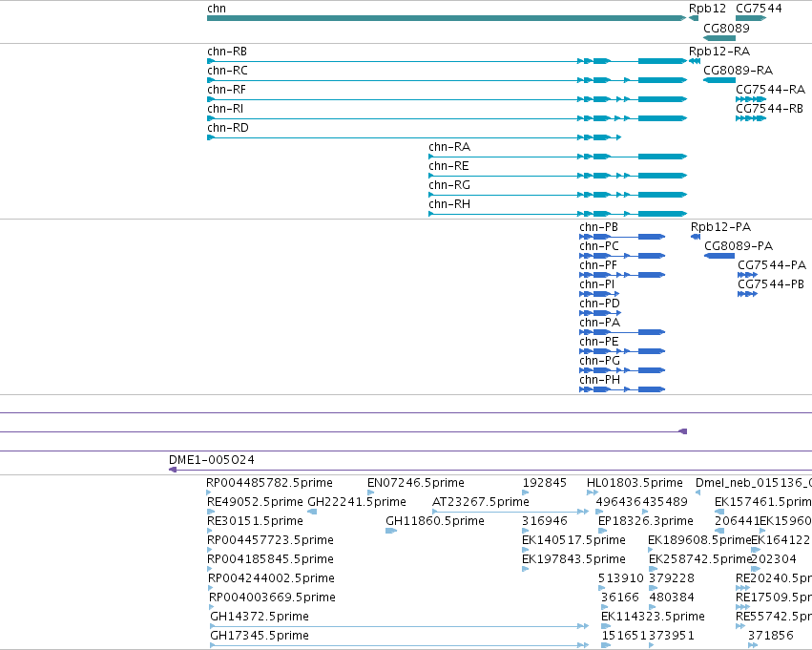This screenshot has width=812, height=650.
Task: Click transcript chn-RA
Action: pyautogui.click(x=449, y=147)
